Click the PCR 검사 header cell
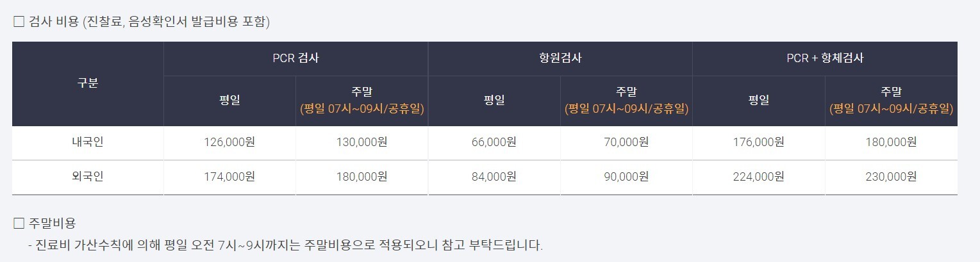This screenshot has height=262, width=980. pyautogui.click(x=295, y=58)
